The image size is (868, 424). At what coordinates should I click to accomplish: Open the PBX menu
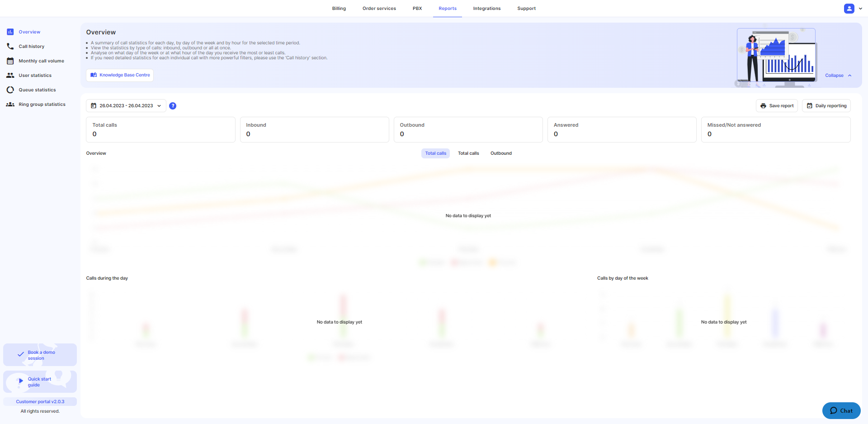click(x=417, y=9)
